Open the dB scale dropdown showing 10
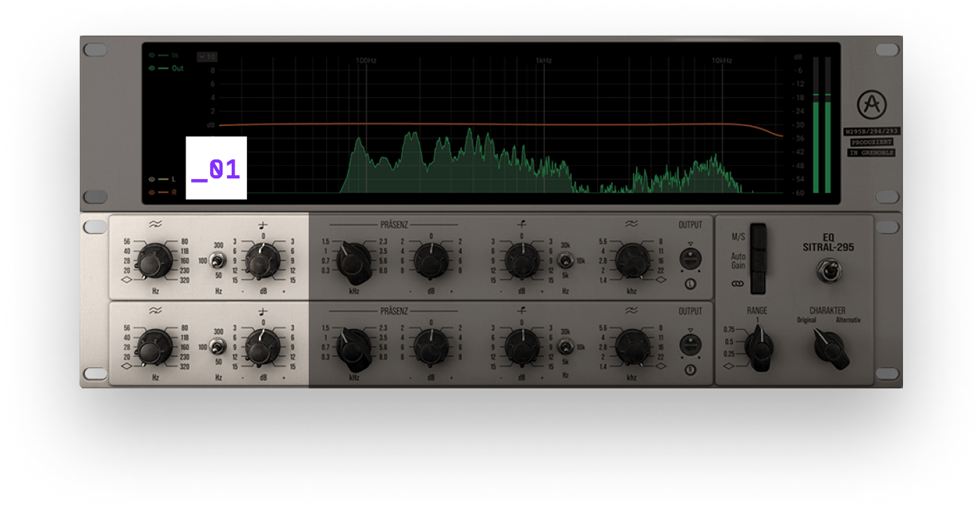 coord(207,57)
